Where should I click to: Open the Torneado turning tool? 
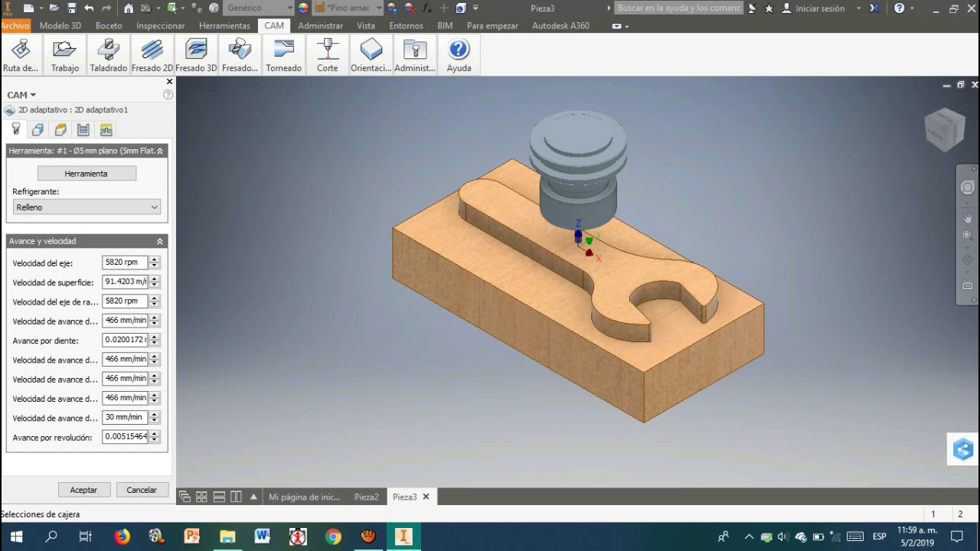283,55
